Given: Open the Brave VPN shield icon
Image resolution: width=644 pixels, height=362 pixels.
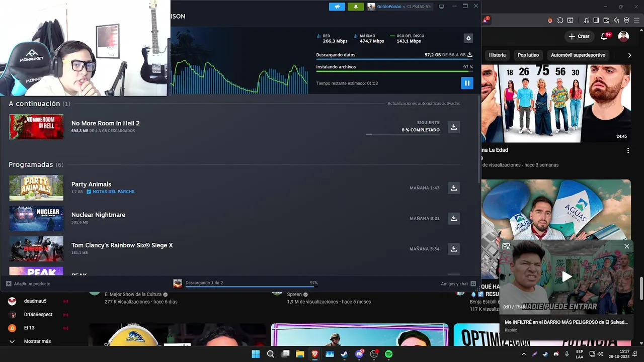Looking at the screenshot, I should [626, 20].
